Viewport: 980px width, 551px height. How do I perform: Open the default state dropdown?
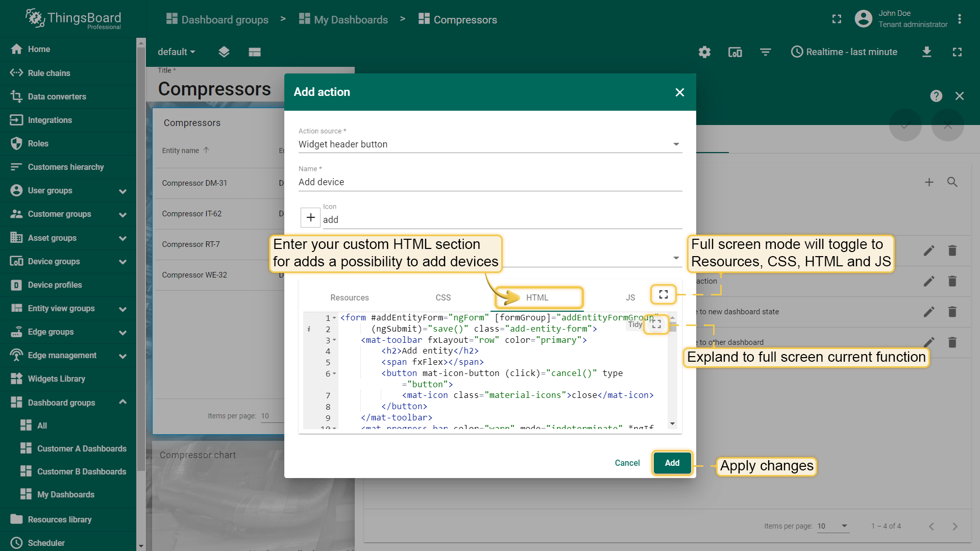[177, 52]
